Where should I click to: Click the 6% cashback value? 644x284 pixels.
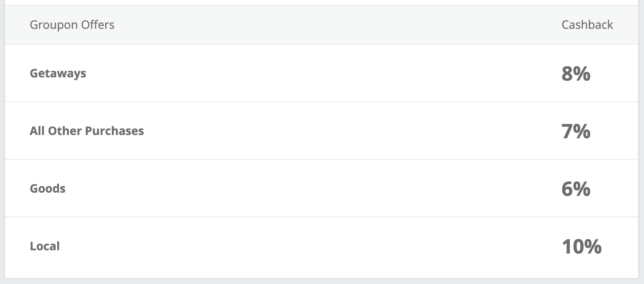[x=576, y=189]
